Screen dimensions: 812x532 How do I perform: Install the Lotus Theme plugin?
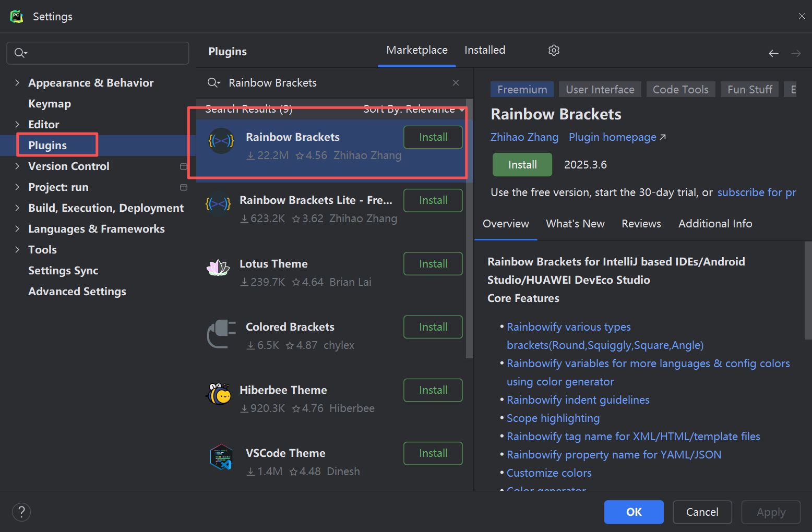point(433,264)
